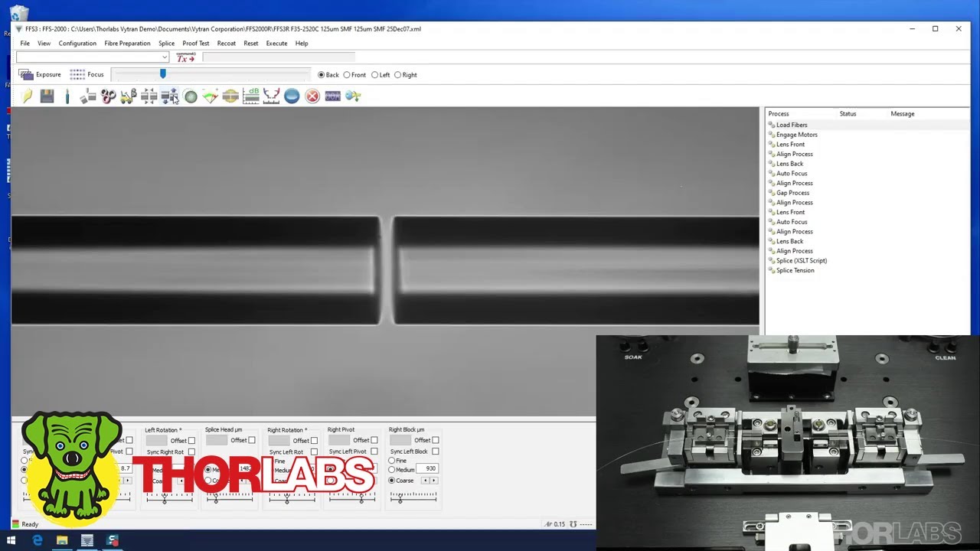Tick the Right Block Offset checkbox
Screen dimensions: 980x551
tap(436, 440)
